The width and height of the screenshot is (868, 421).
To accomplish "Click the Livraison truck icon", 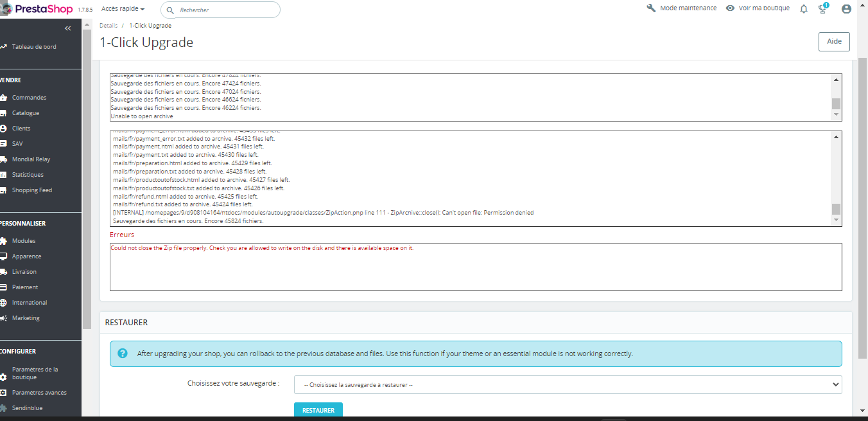I will click(x=3, y=272).
